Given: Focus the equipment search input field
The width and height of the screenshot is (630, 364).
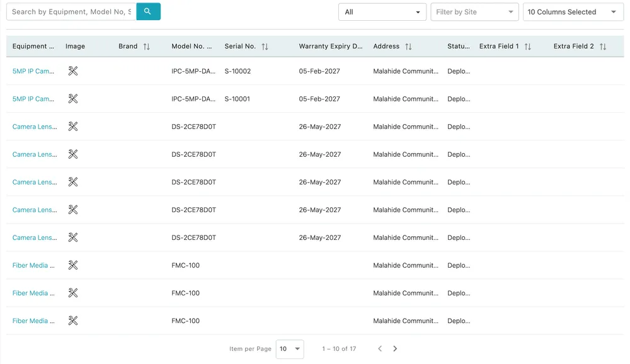Looking at the screenshot, I should point(72,12).
